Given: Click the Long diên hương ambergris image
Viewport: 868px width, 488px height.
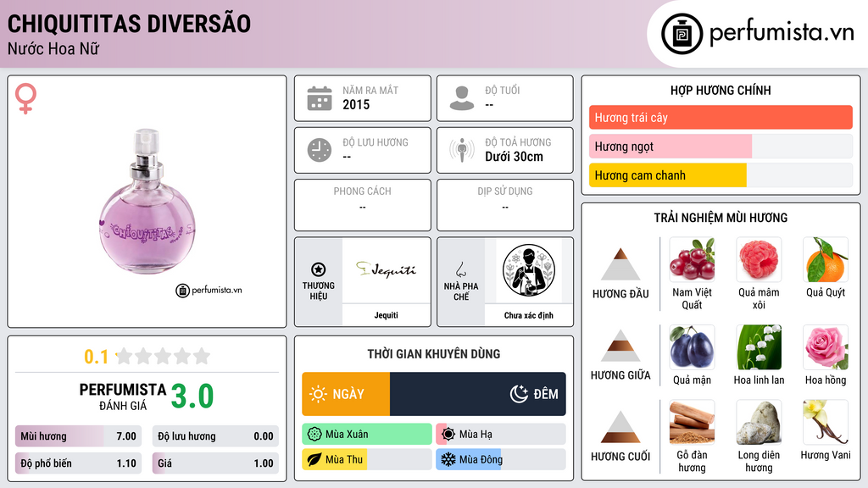Looking at the screenshot, I should (x=759, y=422).
